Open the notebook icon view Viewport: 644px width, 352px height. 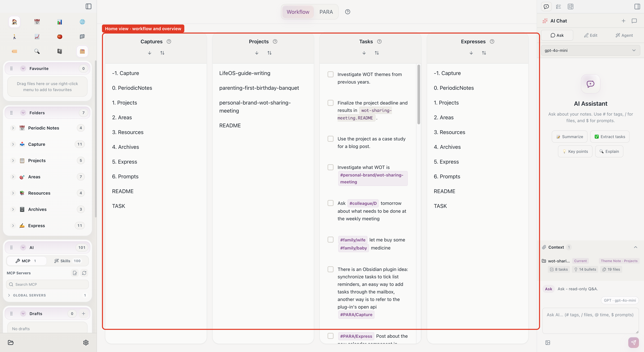click(x=60, y=51)
